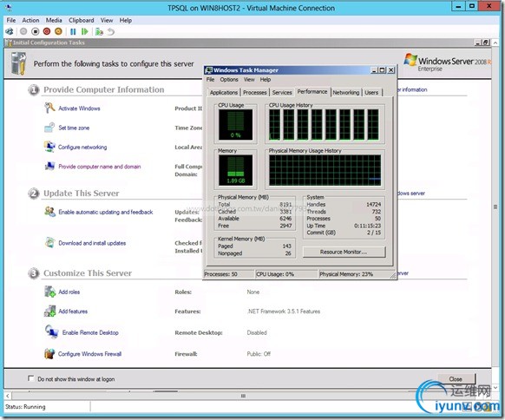Click Download and install updates link

point(92,243)
